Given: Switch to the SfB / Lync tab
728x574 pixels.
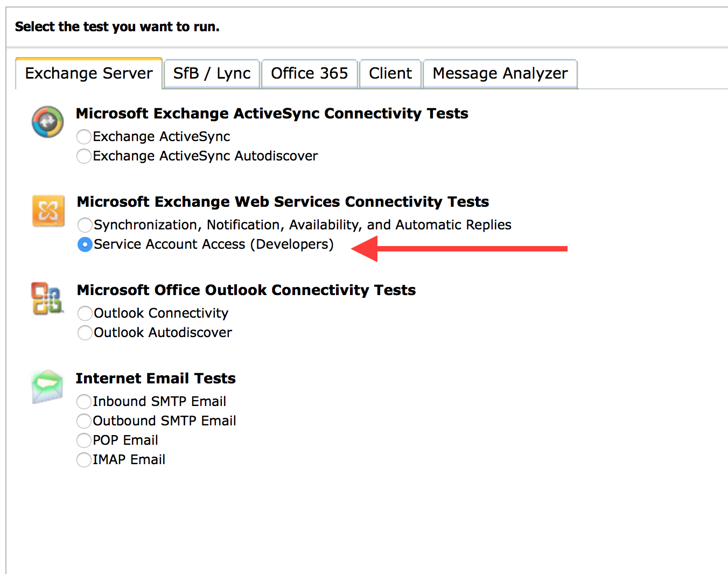Looking at the screenshot, I should pos(211,73).
